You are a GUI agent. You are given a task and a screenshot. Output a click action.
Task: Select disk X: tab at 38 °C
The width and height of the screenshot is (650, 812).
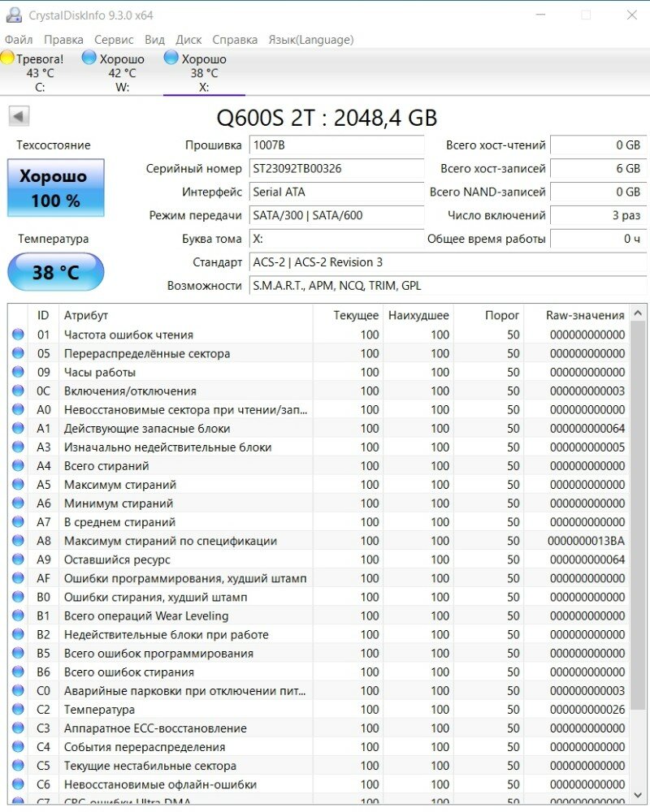(204, 72)
